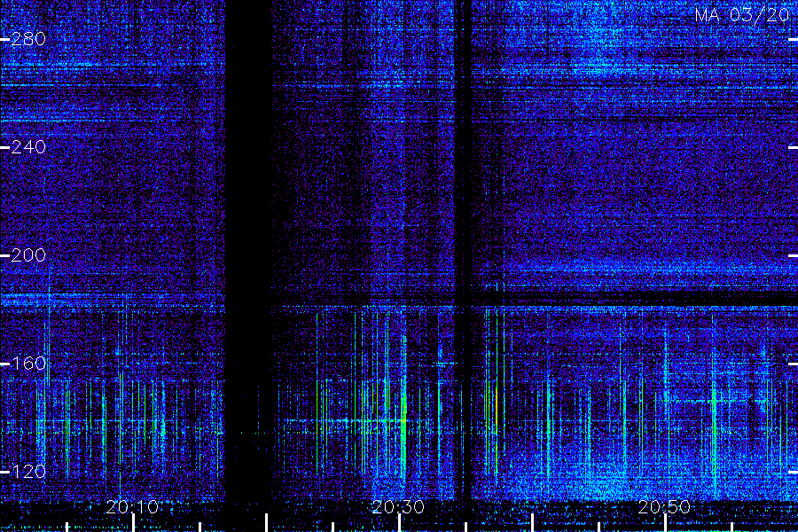Click the tall tick mark below 20:50

point(665,523)
